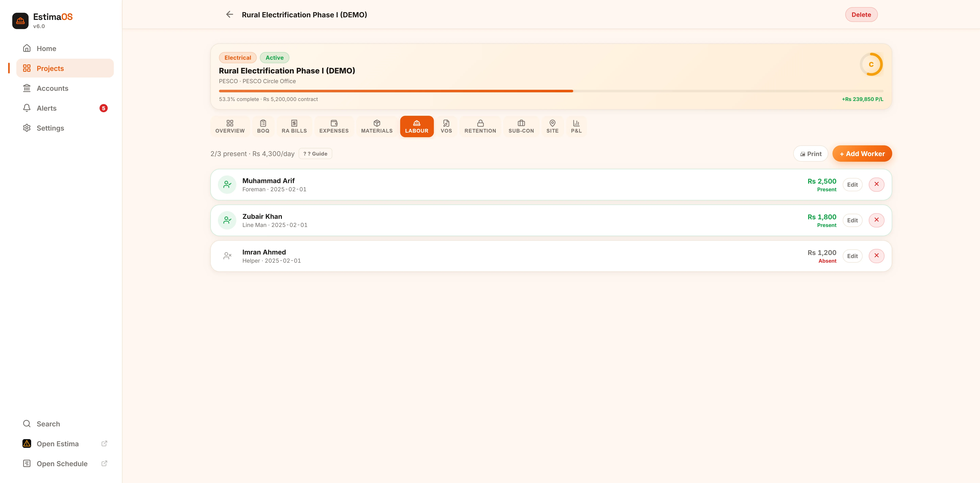The width and height of the screenshot is (980, 483).
Task: Click the 'Muhammad Arif' worker name
Action: [269, 181]
